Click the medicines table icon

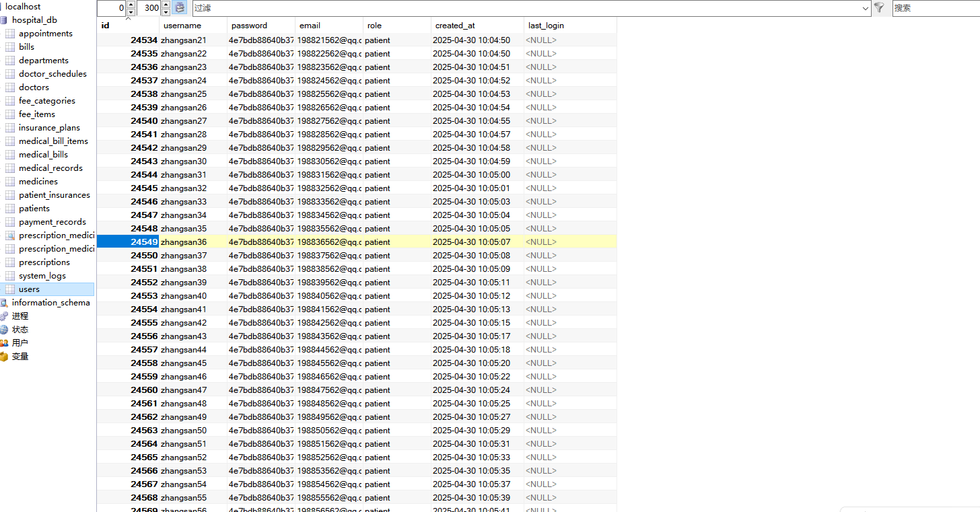[x=10, y=182]
